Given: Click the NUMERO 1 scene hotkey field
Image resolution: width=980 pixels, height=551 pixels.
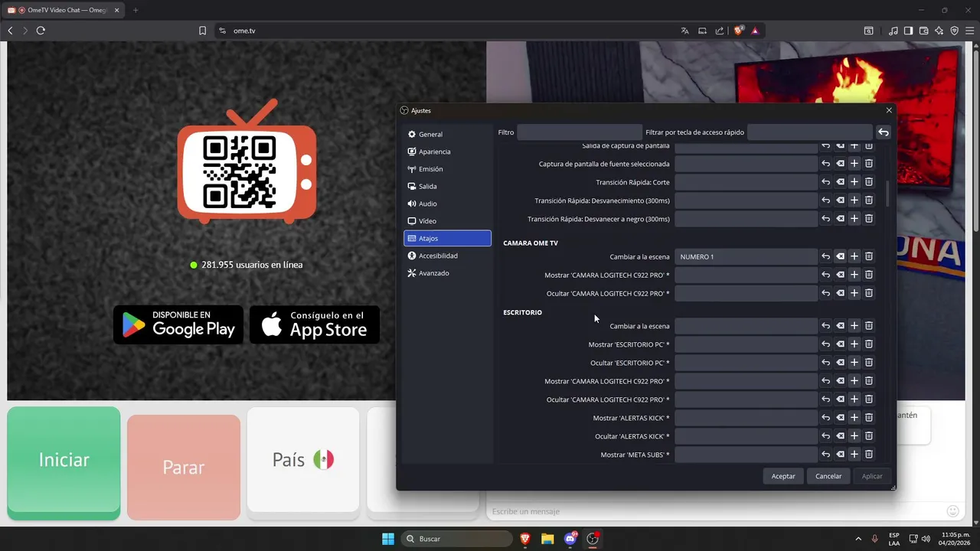Looking at the screenshot, I should pyautogui.click(x=746, y=256).
